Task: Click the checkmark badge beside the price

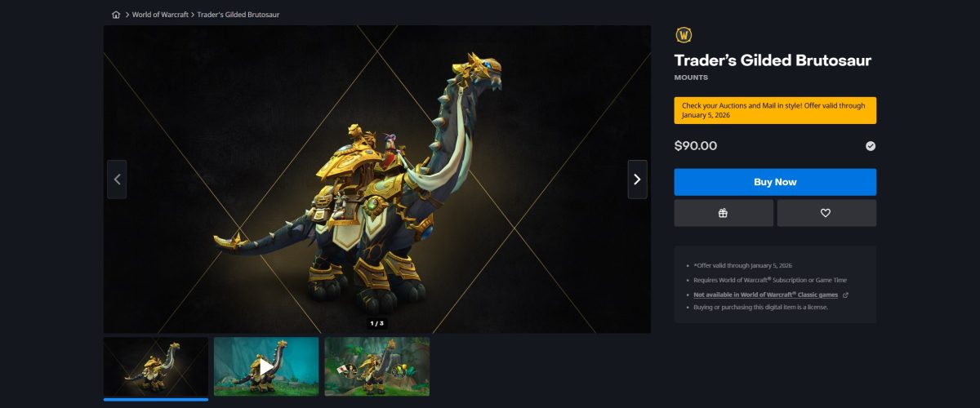Action: click(871, 146)
